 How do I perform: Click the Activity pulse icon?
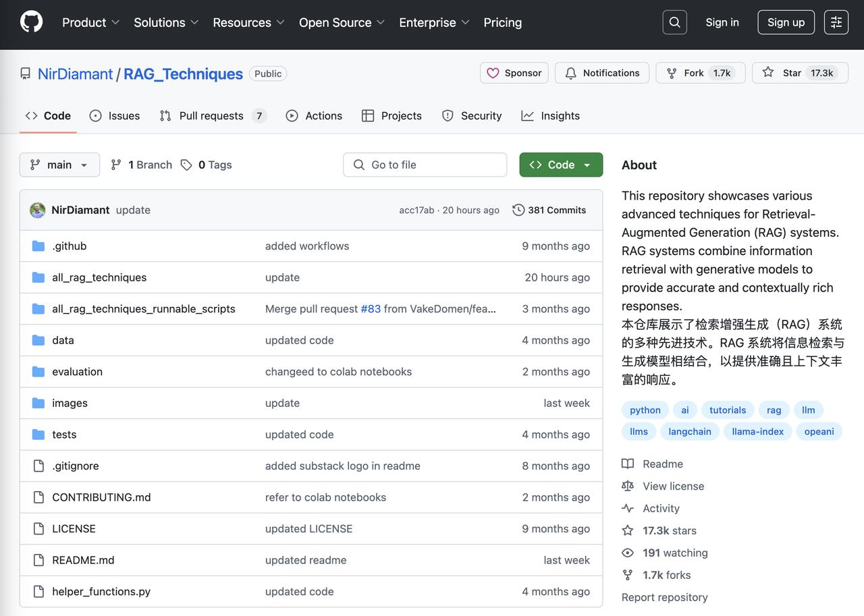point(628,508)
